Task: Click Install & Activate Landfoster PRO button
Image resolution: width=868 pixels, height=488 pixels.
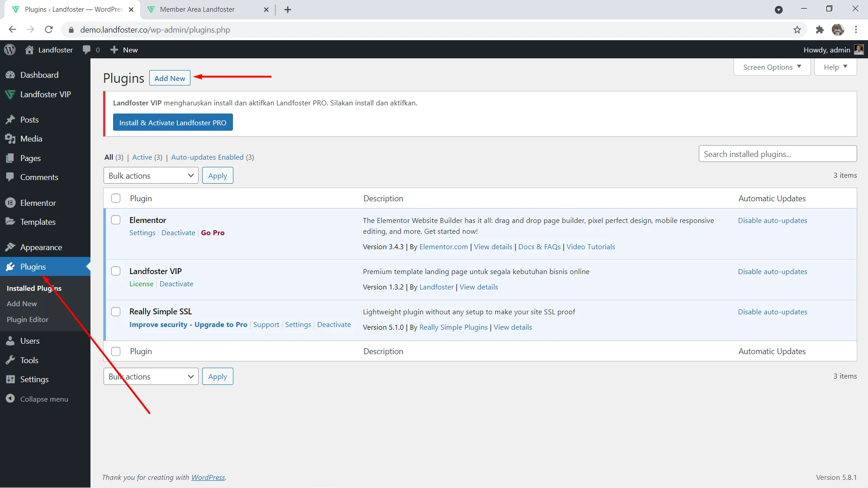Action: tap(173, 123)
